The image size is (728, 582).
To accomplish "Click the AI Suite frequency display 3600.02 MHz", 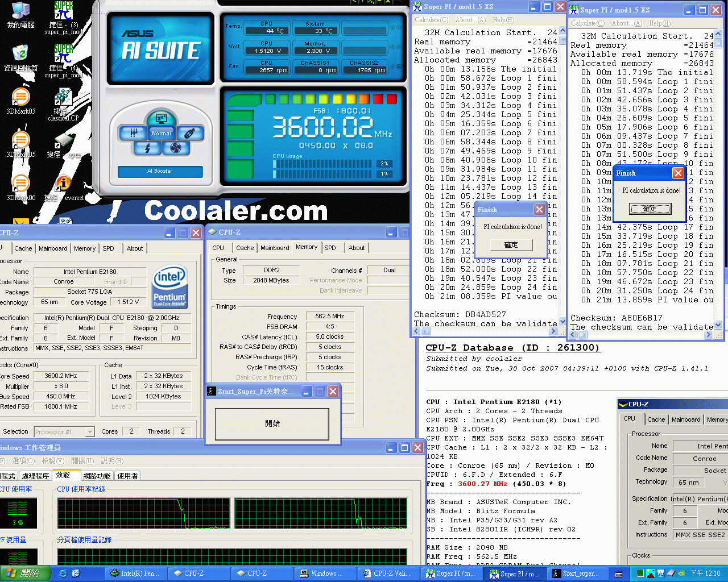I will pos(332,126).
